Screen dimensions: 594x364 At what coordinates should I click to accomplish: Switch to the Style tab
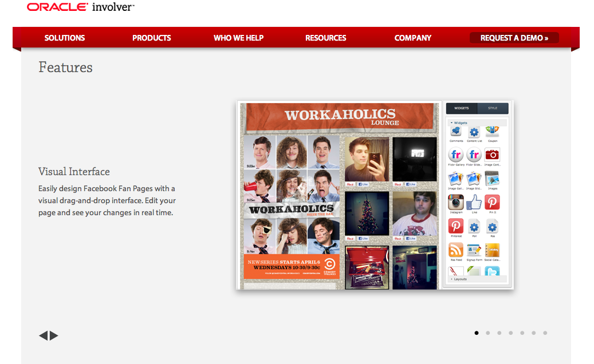(x=493, y=108)
